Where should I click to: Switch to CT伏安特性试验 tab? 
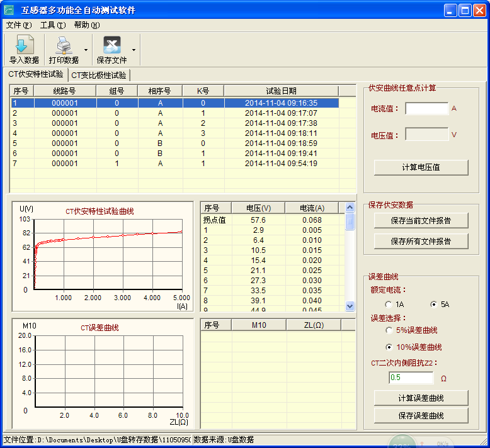click(36, 74)
